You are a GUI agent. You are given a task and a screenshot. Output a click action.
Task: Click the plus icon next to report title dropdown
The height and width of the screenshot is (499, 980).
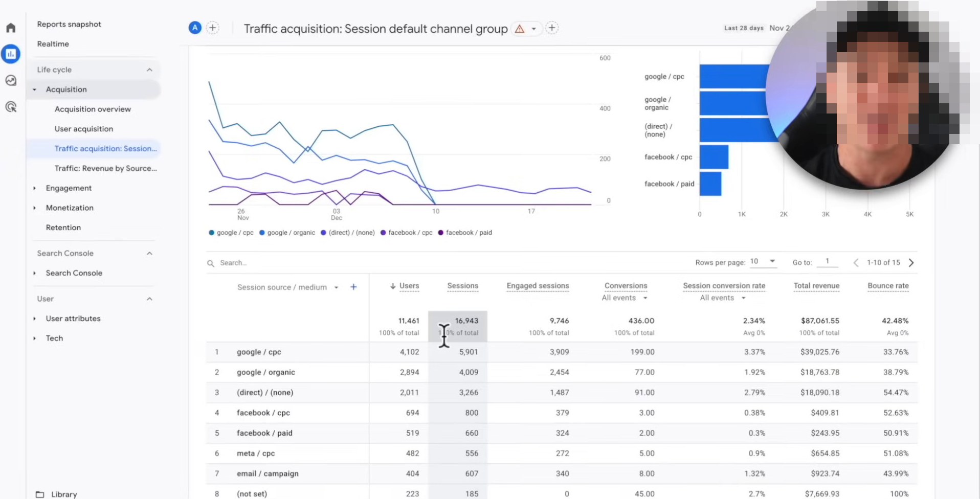pyautogui.click(x=552, y=28)
